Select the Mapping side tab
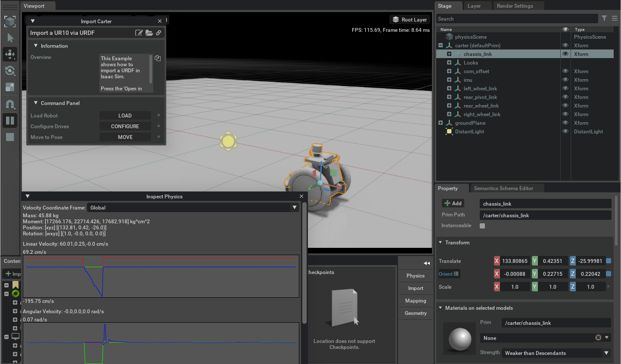Screen dimensions: 621x364 (416, 301)
